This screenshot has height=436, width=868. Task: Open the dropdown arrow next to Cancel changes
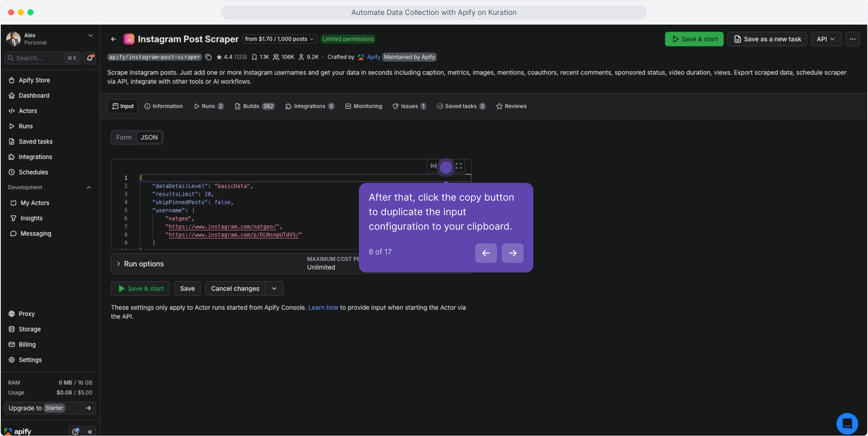pyautogui.click(x=274, y=289)
